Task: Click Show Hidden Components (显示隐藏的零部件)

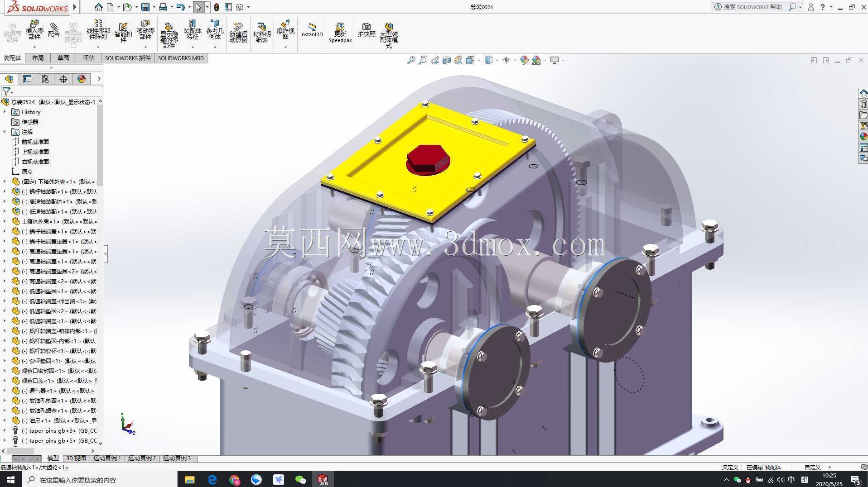Action: tap(169, 35)
